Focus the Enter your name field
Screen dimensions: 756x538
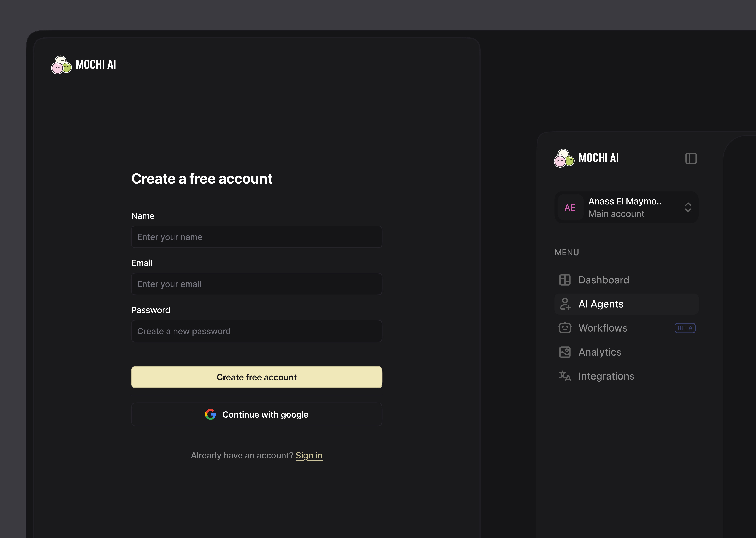click(x=257, y=237)
